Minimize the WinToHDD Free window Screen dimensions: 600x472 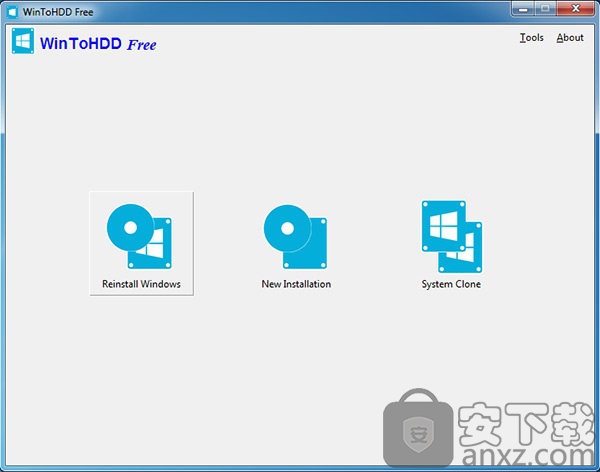point(523,9)
